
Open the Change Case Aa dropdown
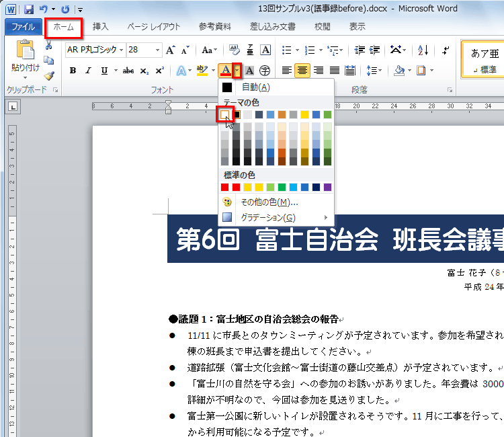click(x=209, y=50)
